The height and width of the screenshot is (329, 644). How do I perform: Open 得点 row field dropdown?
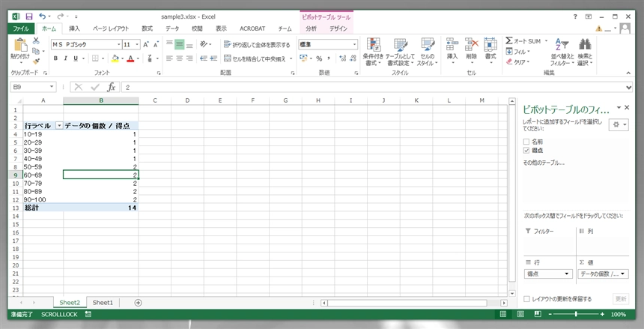[567, 274]
